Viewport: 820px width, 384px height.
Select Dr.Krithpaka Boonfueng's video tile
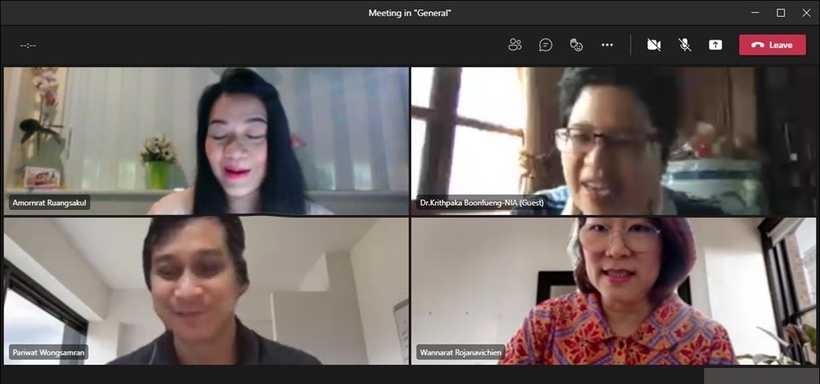613,141
